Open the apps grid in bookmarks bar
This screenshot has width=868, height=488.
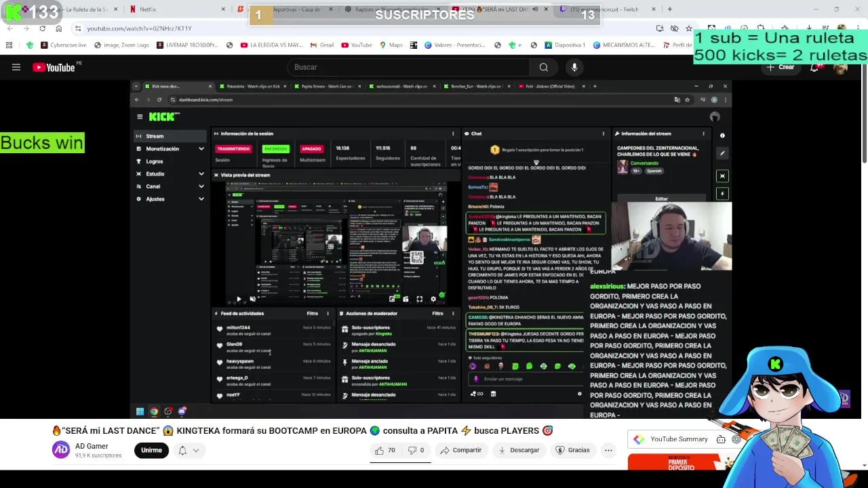tap(9, 45)
